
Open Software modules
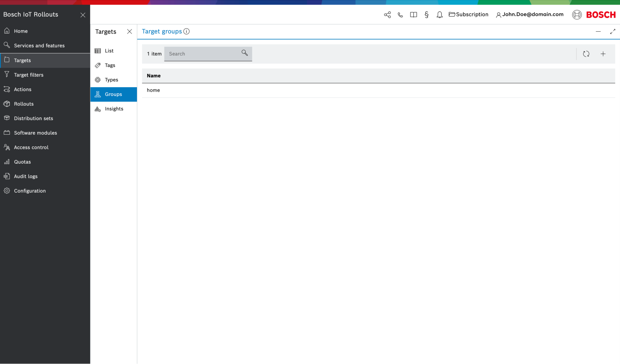coord(45,133)
